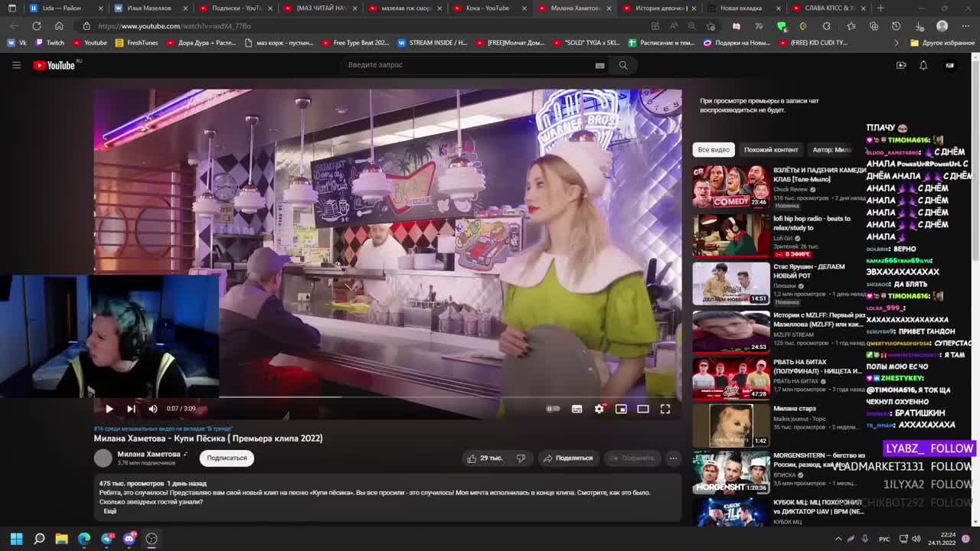Show hidden tray icons chevron
The image size is (980, 551).
pos(838,539)
